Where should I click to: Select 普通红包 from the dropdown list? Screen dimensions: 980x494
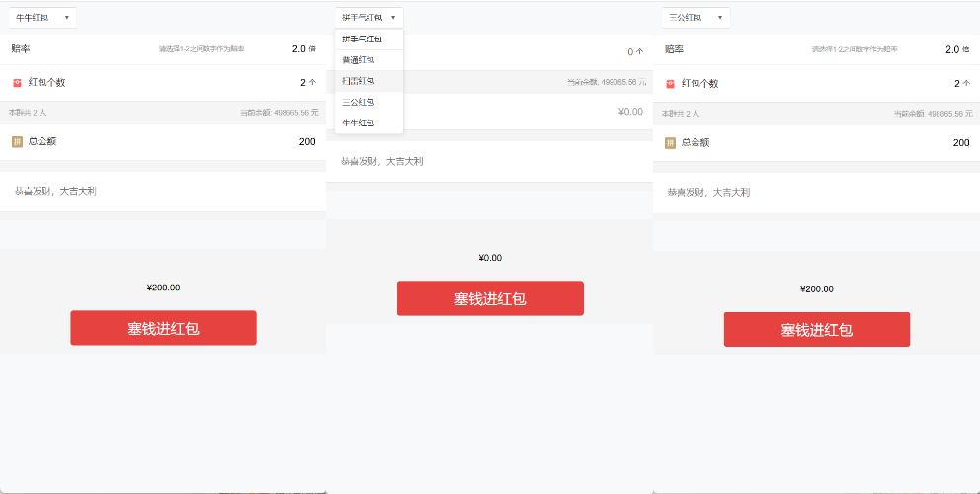(360, 60)
